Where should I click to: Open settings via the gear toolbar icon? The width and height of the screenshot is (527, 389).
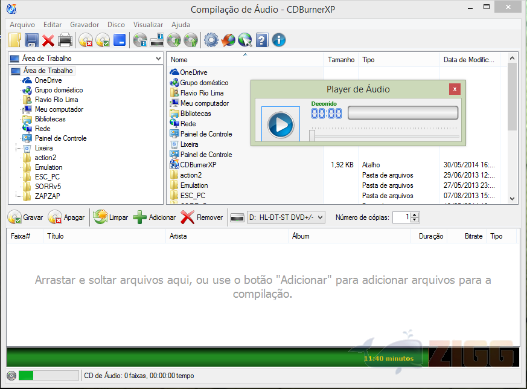tap(211, 40)
